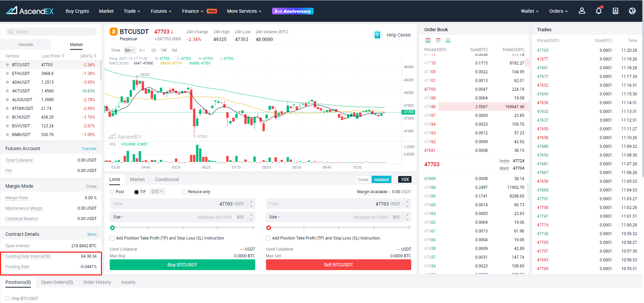The width and height of the screenshot is (644, 303).
Task: Click the app download icon in header
Action: pos(615,11)
